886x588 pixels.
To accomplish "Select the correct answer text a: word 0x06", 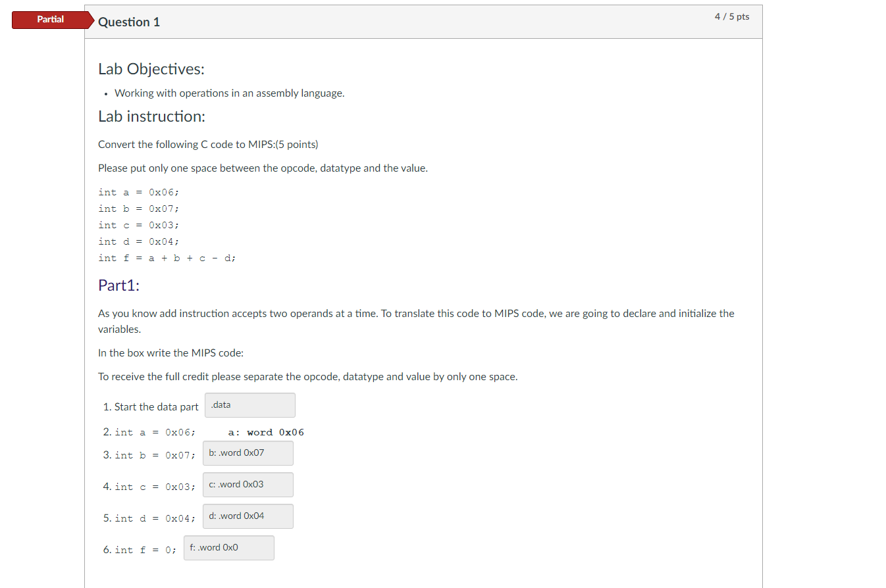I will (266, 432).
